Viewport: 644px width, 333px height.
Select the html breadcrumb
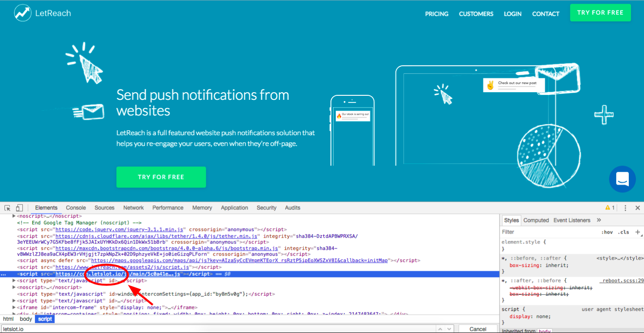pyautogui.click(x=8, y=319)
